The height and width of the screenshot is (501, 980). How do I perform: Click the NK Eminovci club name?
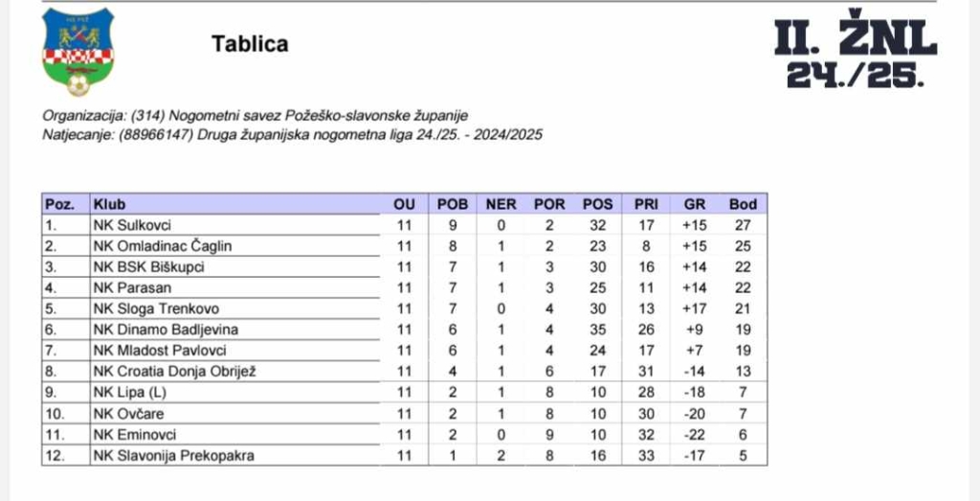coord(135,435)
